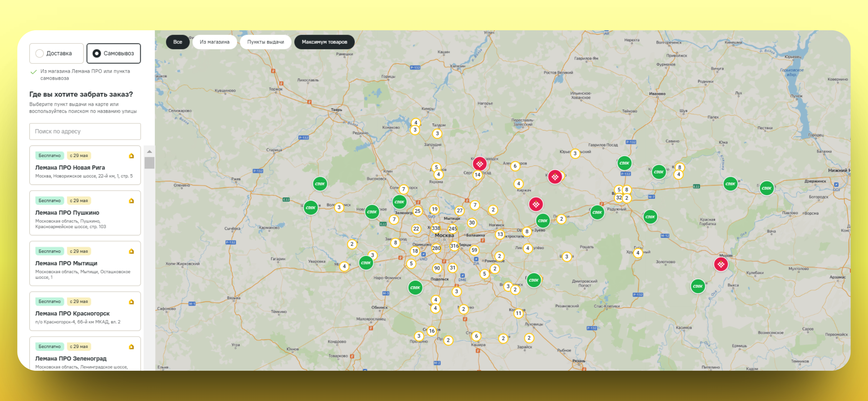Viewport: 868px width, 401px height.
Task: Switch to Из магазина filter
Action: coord(214,42)
